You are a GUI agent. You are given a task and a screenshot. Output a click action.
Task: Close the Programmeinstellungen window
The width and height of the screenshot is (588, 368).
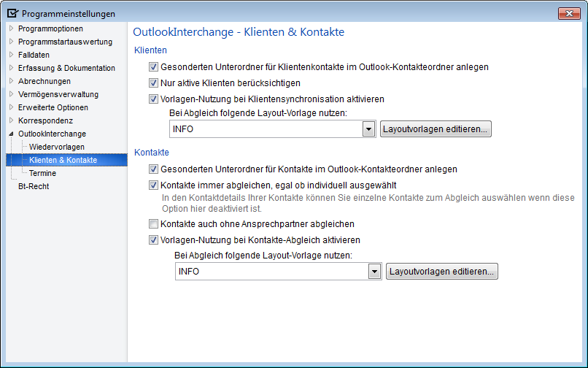569,14
